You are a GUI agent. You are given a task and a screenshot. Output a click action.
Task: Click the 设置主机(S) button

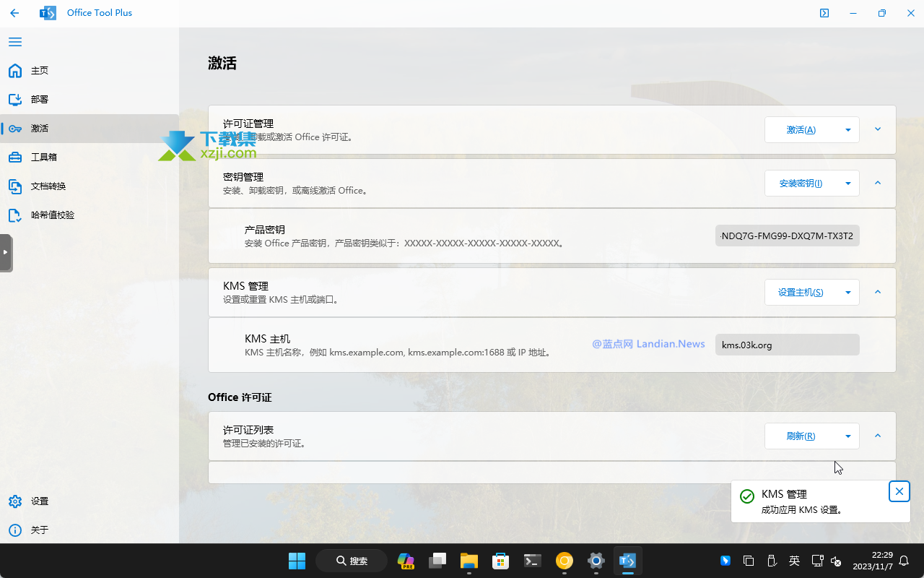801,293
